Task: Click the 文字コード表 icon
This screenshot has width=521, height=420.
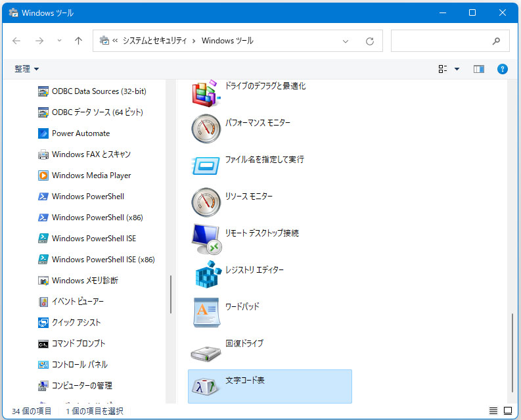Action: [x=206, y=386]
